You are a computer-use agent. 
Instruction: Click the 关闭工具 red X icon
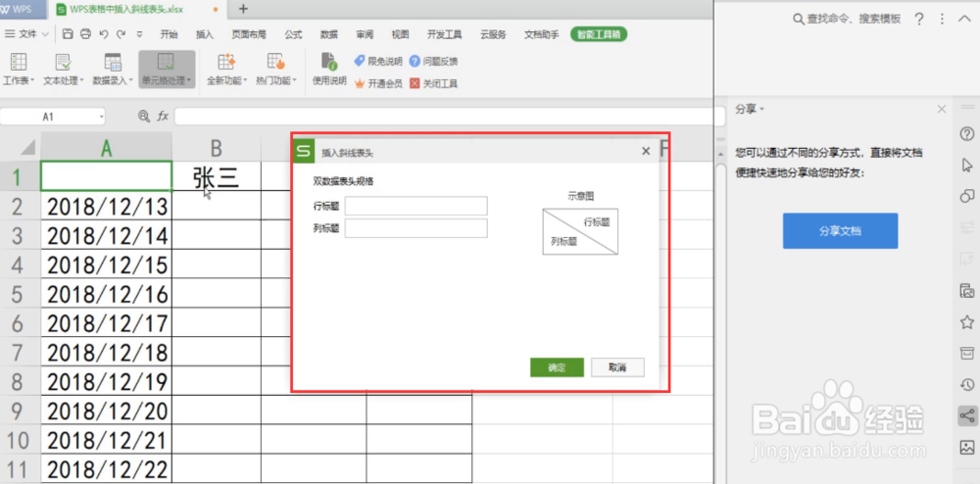[x=415, y=83]
